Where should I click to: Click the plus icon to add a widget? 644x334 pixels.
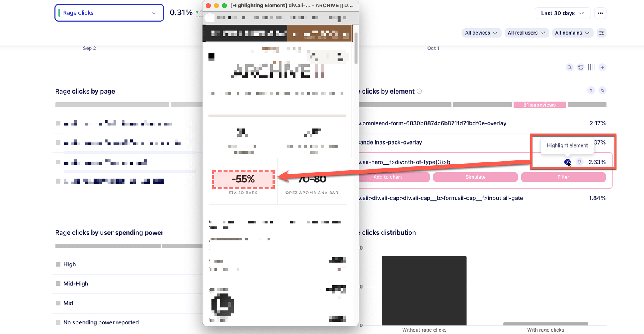[602, 68]
